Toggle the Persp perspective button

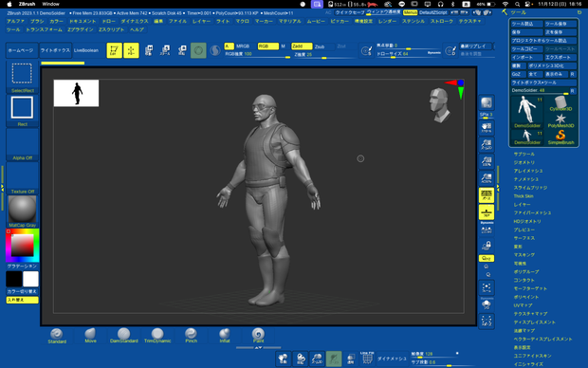[487, 195]
